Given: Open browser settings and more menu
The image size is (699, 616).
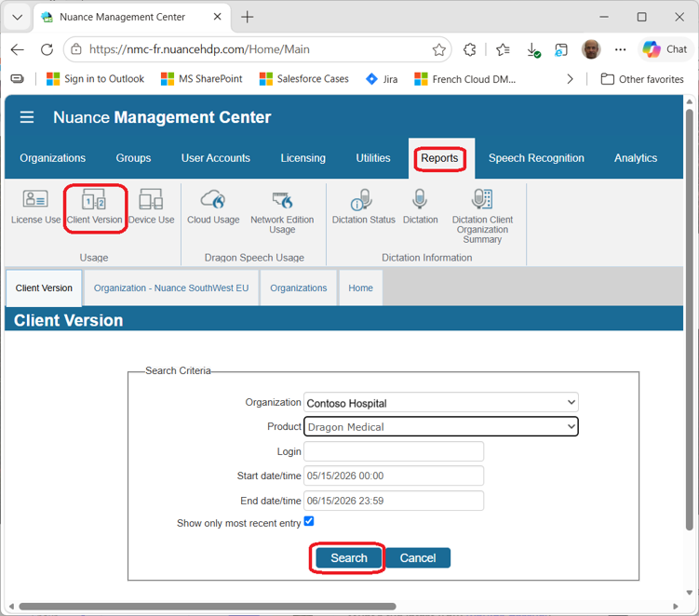Looking at the screenshot, I should (620, 49).
